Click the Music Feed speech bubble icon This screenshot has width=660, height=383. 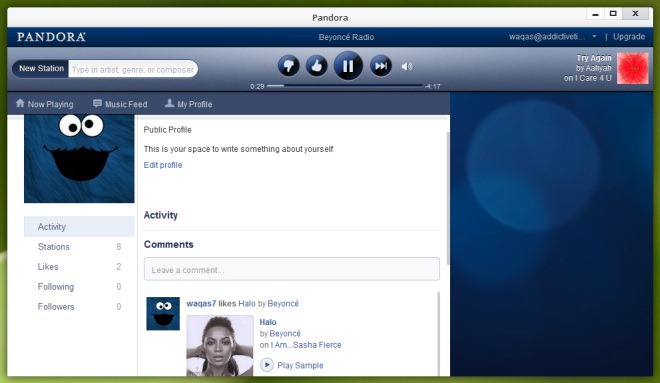pos(97,104)
